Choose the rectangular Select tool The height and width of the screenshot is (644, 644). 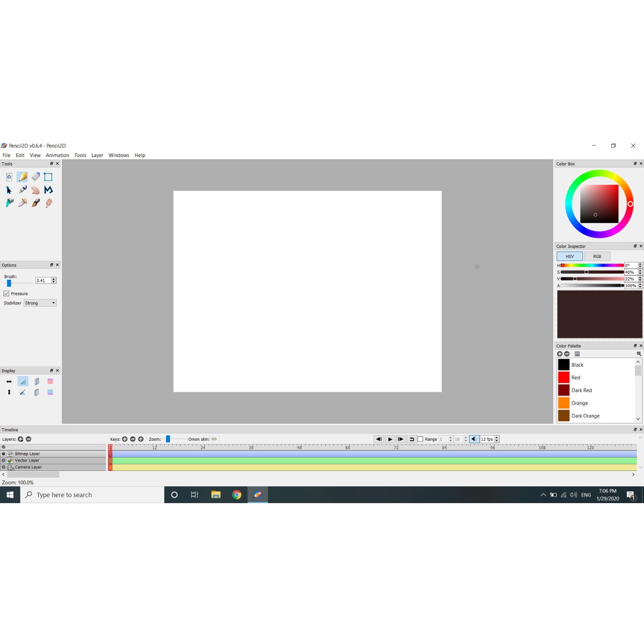click(48, 177)
